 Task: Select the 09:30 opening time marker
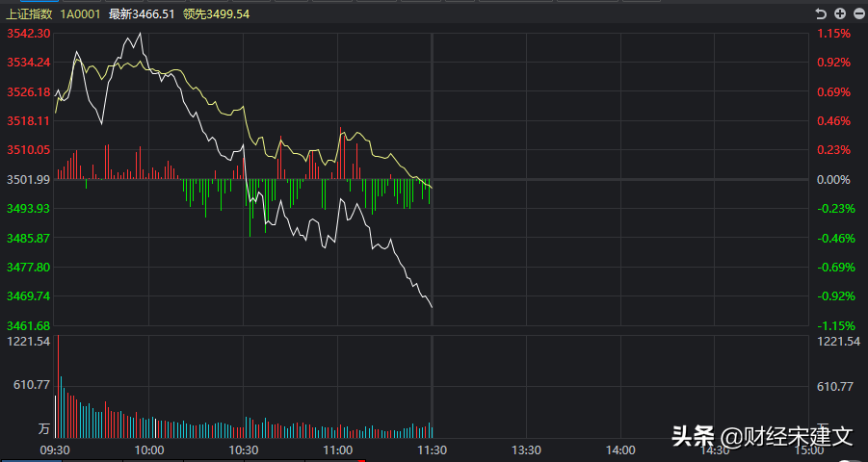(x=55, y=449)
